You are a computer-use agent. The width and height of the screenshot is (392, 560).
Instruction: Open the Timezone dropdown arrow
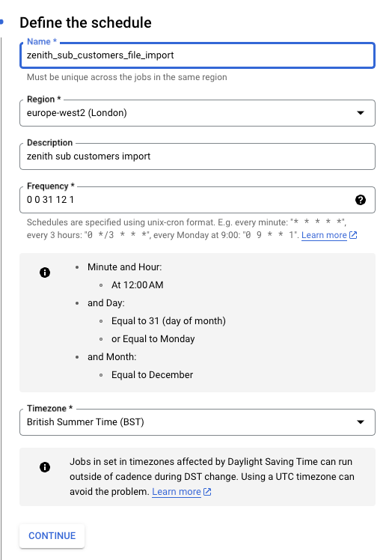coord(361,422)
